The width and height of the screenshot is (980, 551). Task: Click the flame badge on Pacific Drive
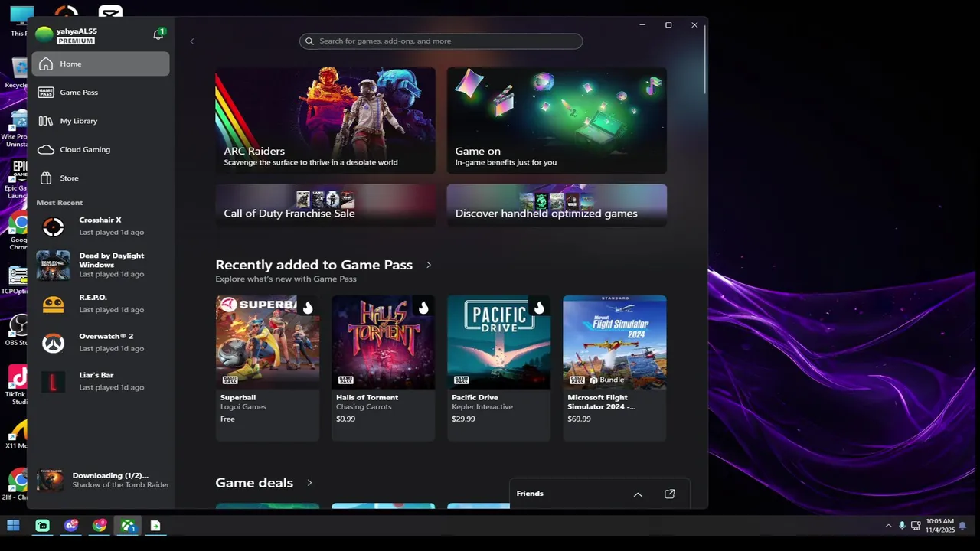coord(539,308)
